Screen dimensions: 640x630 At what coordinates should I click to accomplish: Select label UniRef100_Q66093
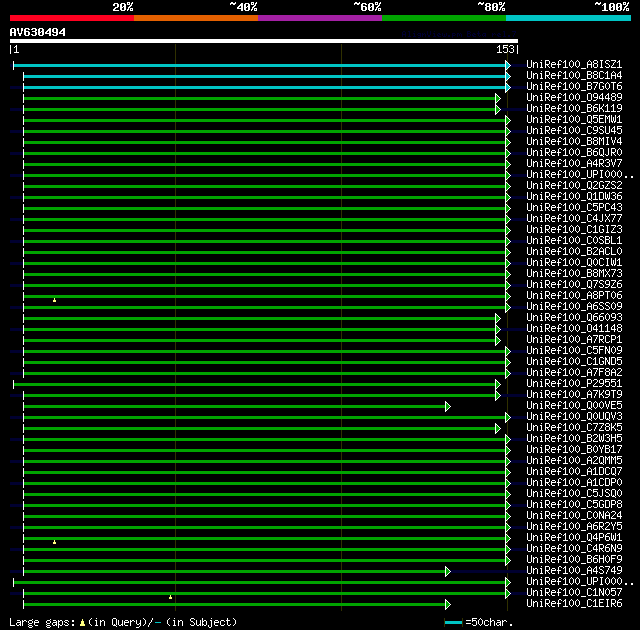pyautogui.click(x=574, y=318)
